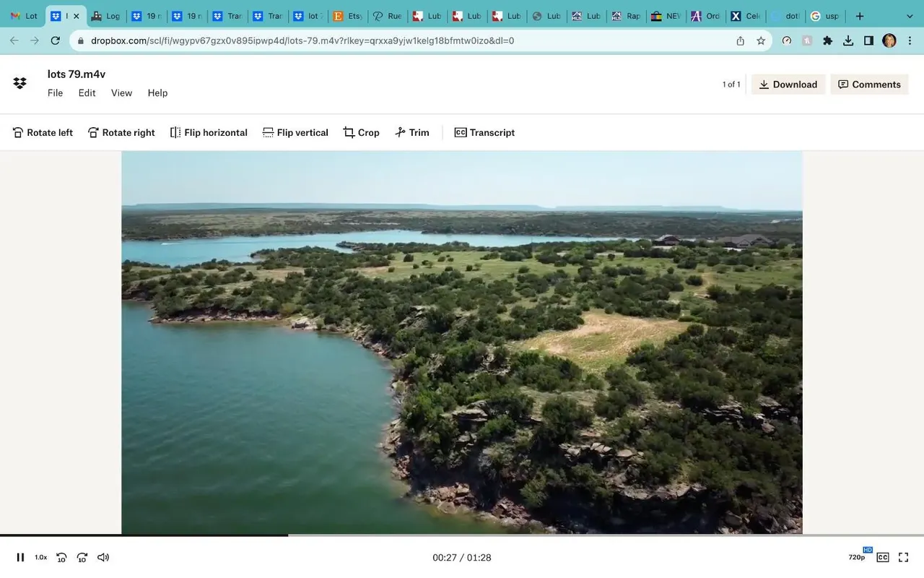Open the Help menu
The image size is (924, 578).
(157, 92)
